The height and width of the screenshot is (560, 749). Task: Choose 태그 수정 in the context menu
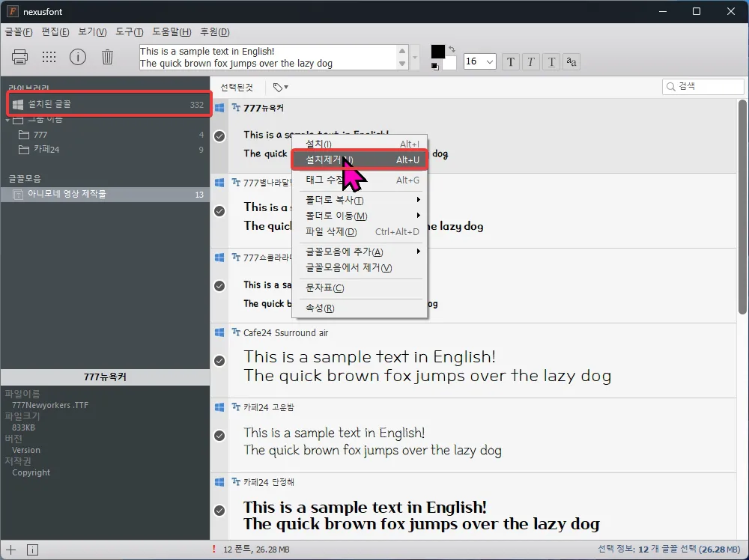360,180
